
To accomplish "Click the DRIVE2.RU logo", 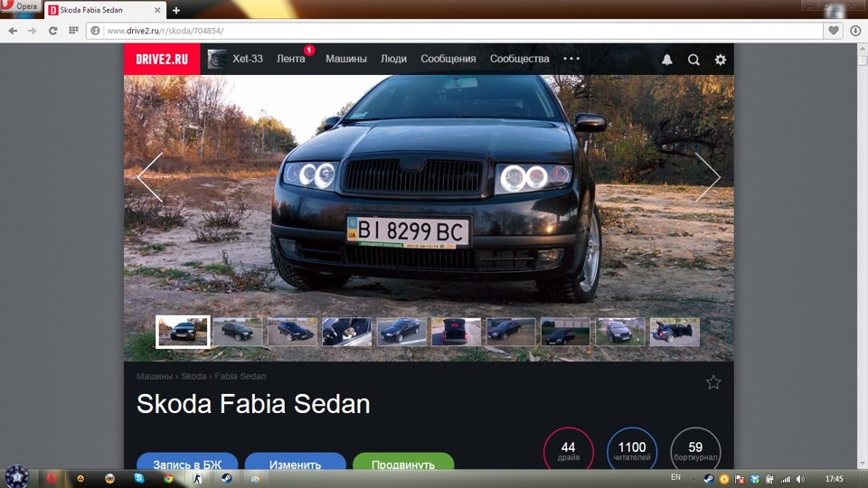I will pyautogui.click(x=162, y=60).
